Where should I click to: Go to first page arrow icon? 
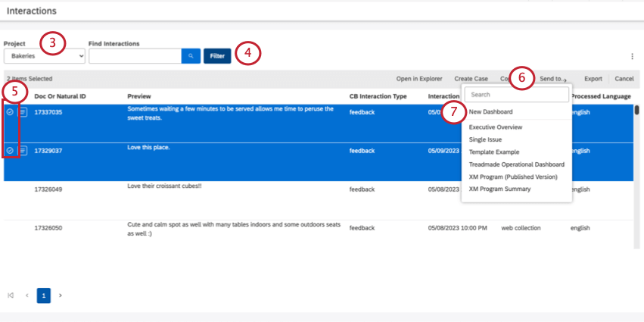(11, 295)
